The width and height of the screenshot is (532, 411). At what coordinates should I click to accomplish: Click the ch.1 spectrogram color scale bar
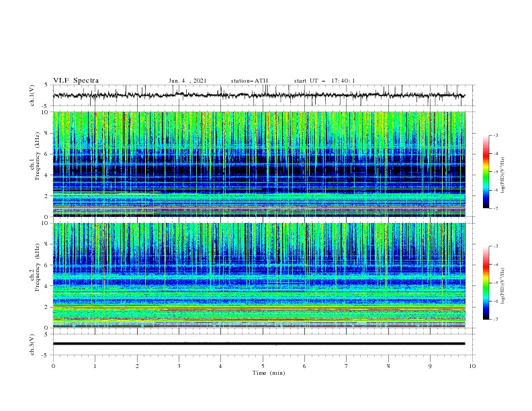(486, 172)
